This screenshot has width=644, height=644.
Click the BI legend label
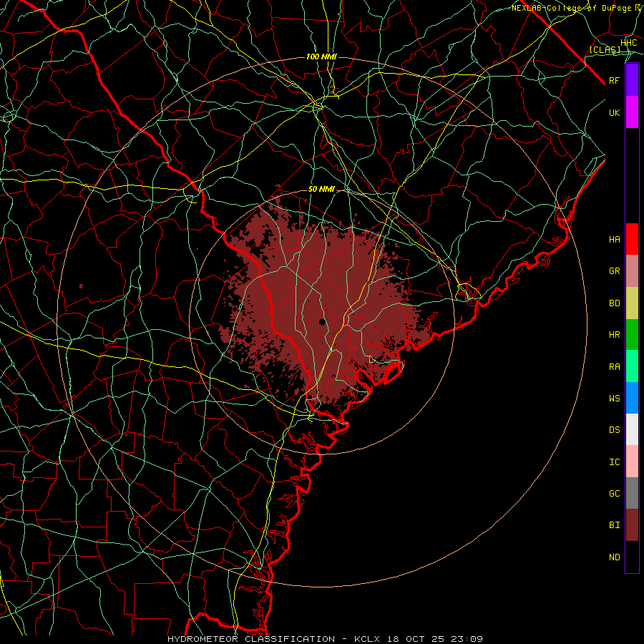[614, 525]
